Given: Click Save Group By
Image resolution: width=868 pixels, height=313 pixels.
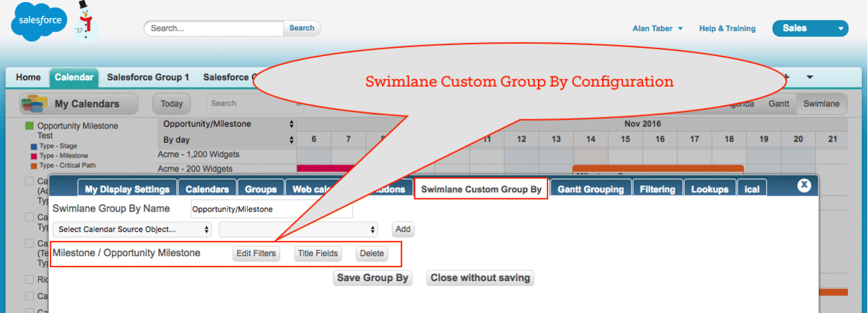Looking at the screenshot, I should [373, 278].
